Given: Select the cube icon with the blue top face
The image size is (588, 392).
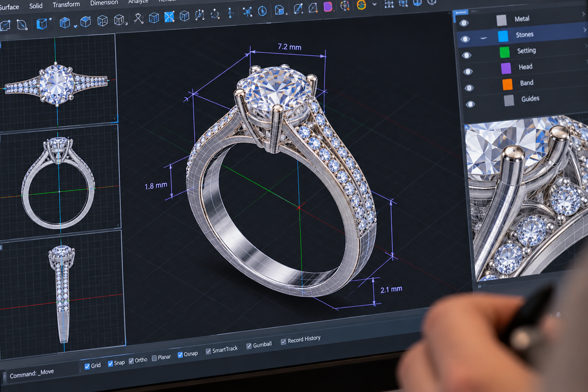Looking at the screenshot, I should pos(85,22).
